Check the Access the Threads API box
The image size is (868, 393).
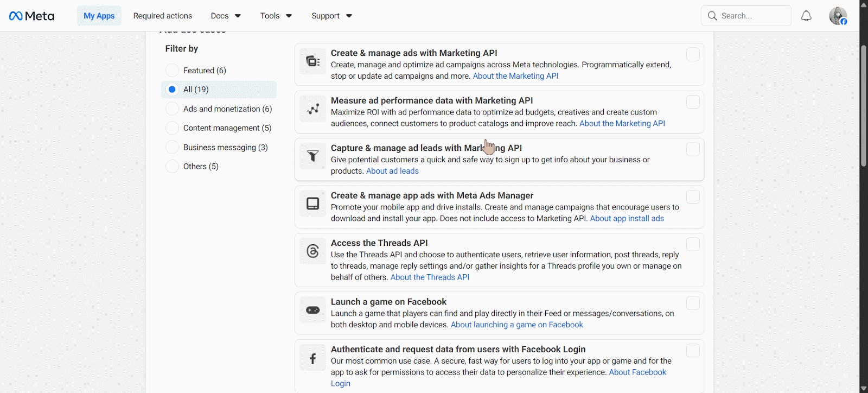point(693,244)
